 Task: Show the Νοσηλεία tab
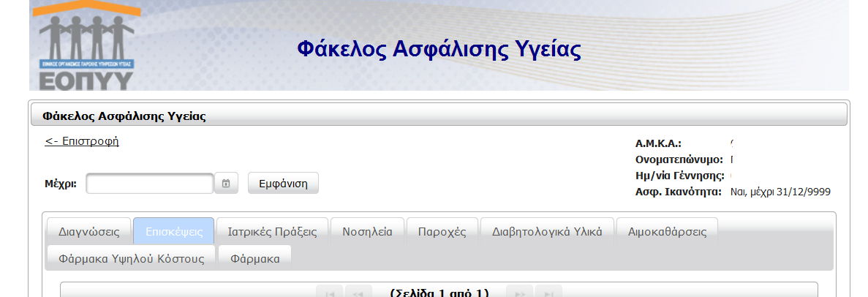(367, 231)
